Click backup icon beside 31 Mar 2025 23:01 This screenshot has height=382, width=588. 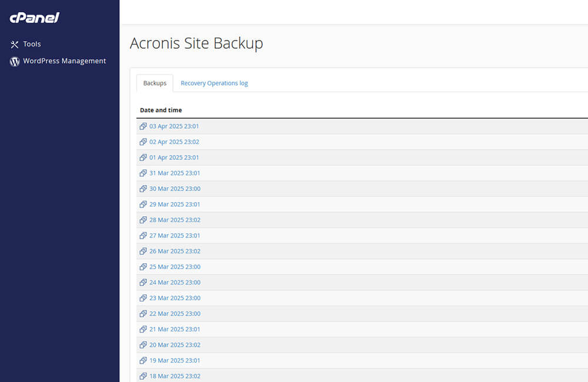[x=143, y=173]
